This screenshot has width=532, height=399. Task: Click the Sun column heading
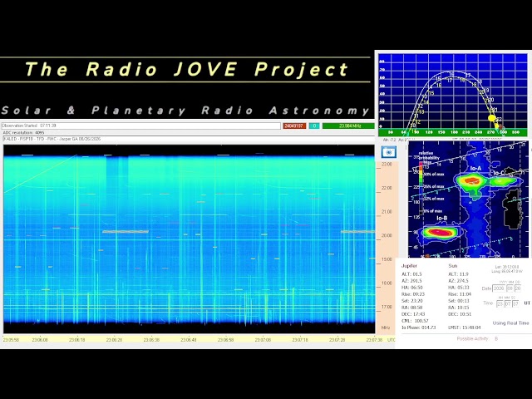[452, 266]
